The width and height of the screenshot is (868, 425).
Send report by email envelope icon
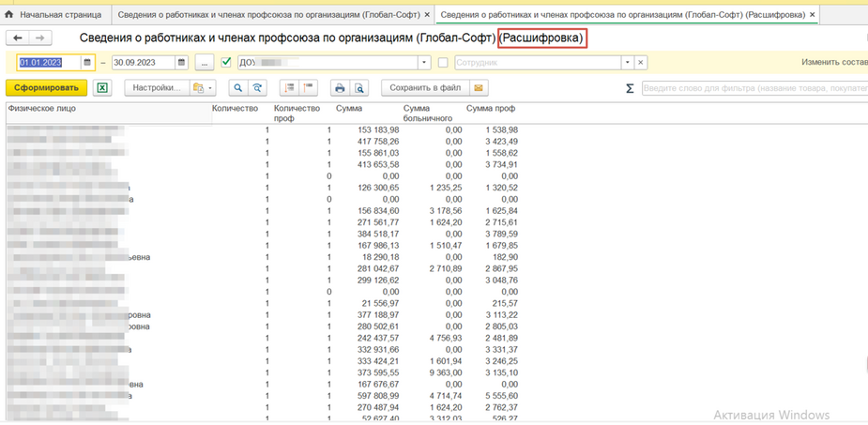point(479,88)
